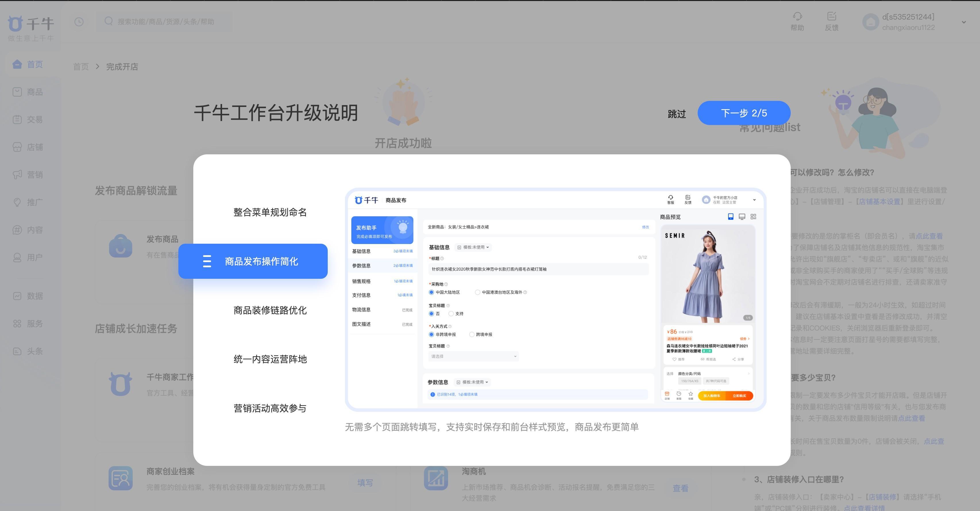This screenshot has width=980, height=511.
Task: Click 跳过 to skip the guide
Action: (x=677, y=114)
